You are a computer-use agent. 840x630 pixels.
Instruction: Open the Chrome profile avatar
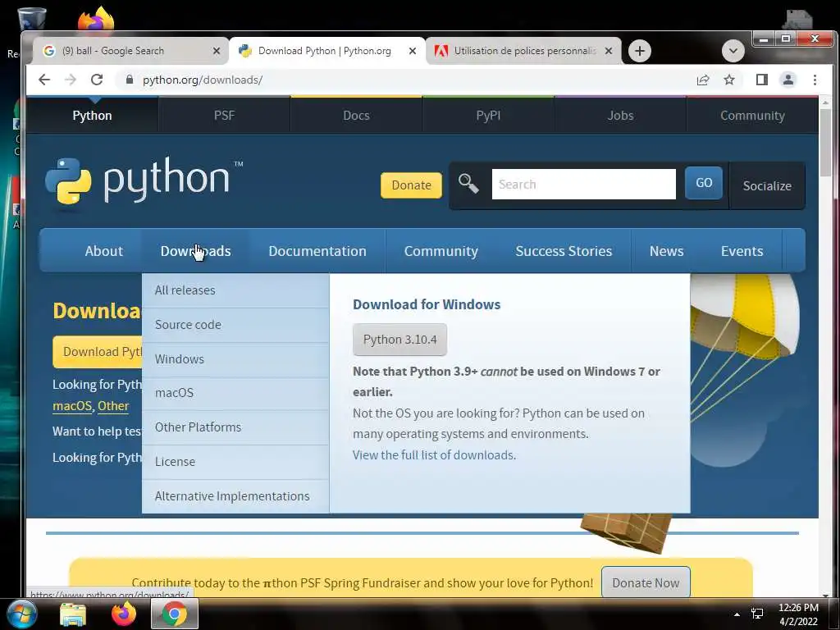pos(788,80)
